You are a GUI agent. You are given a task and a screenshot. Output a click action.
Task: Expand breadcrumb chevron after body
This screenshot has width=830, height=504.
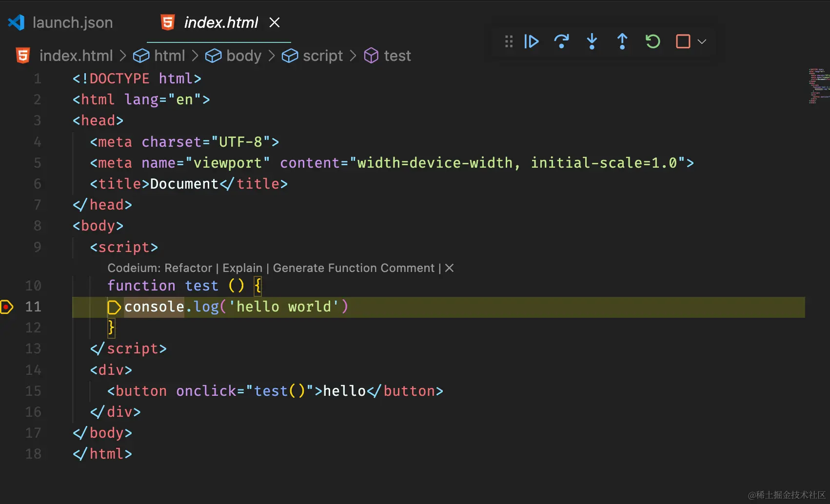click(x=272, y=56)
